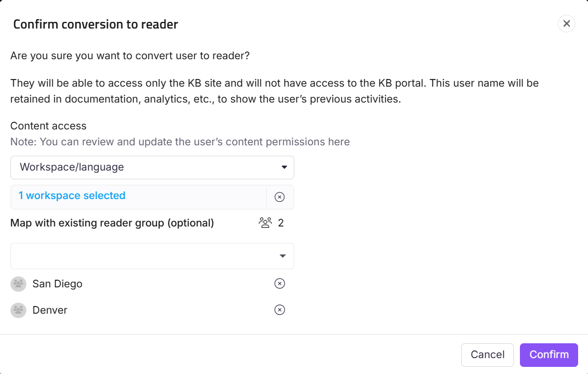
Task: Remove Denver from mapped reader groups
Action: 279,310
